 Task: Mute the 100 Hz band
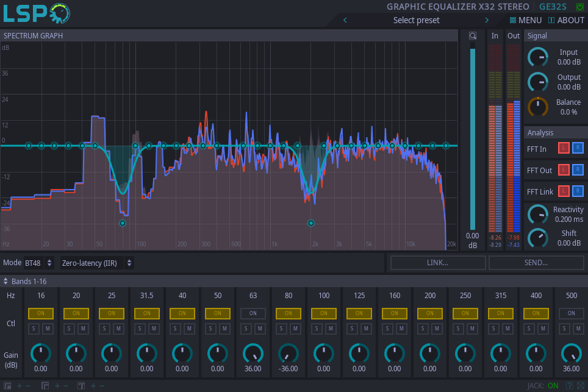click(x=331, y=329)
